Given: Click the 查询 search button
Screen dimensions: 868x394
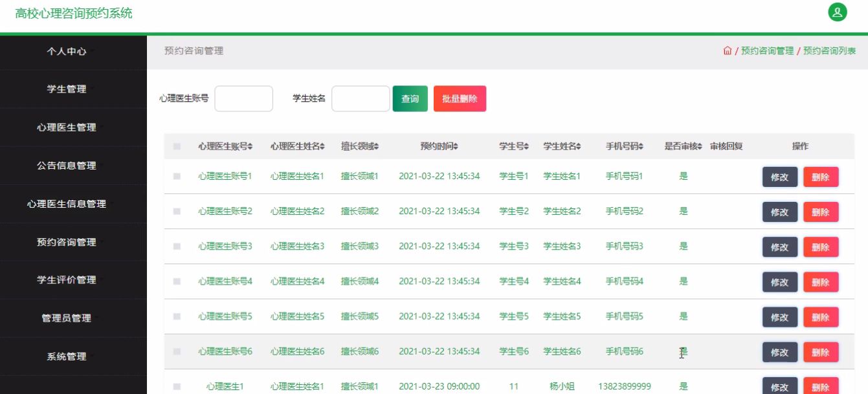Looking at the screenshot, I should click(410, 99).
